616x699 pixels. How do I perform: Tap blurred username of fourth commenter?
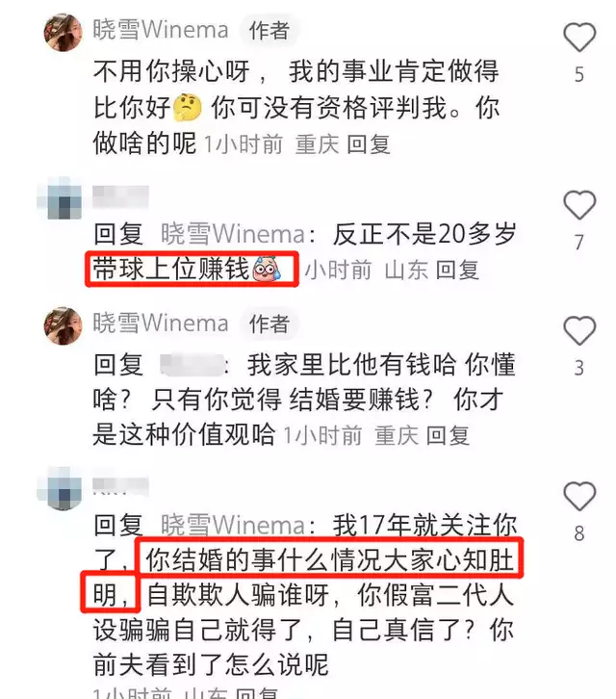120,486
